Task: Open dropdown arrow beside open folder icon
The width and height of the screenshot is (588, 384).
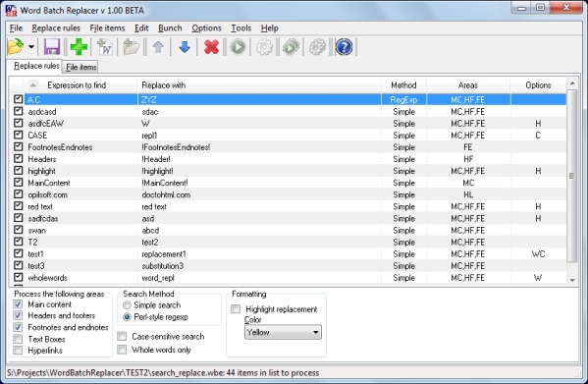Action: coord(31,47)
